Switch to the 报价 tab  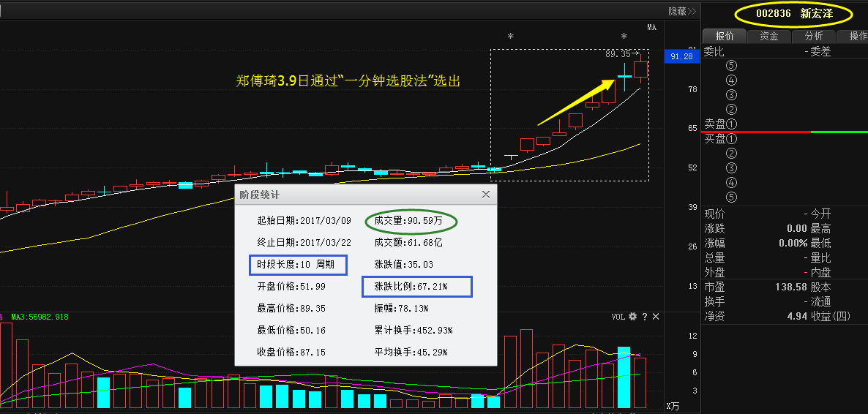[725, 36]
